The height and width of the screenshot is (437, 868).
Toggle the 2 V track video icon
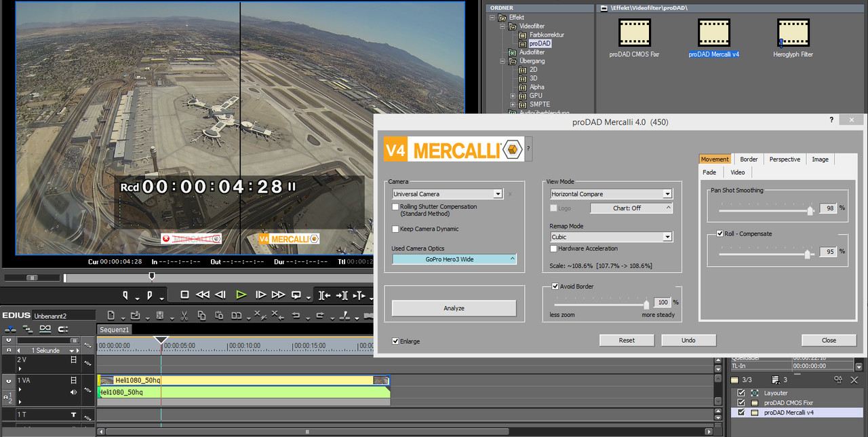75,360
